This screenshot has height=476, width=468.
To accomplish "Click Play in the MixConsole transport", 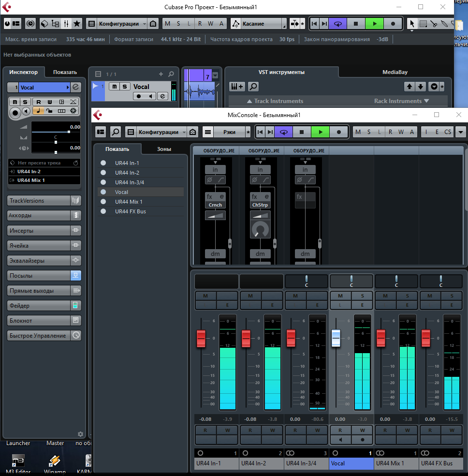I will 320,132.
